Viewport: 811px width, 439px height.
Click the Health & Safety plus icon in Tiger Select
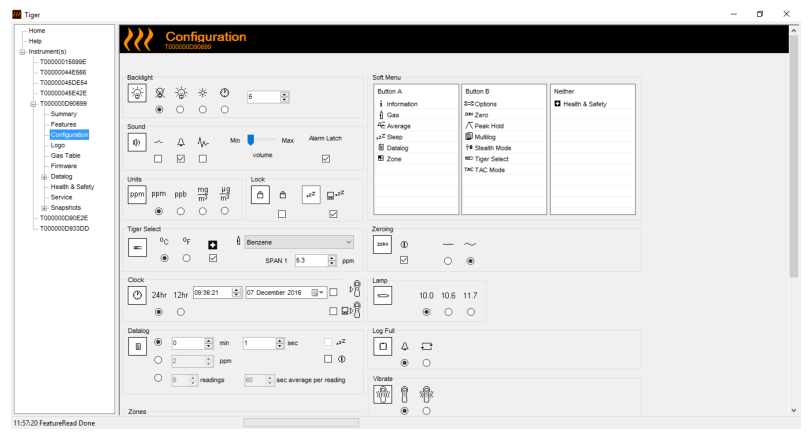tap(213, 245)
